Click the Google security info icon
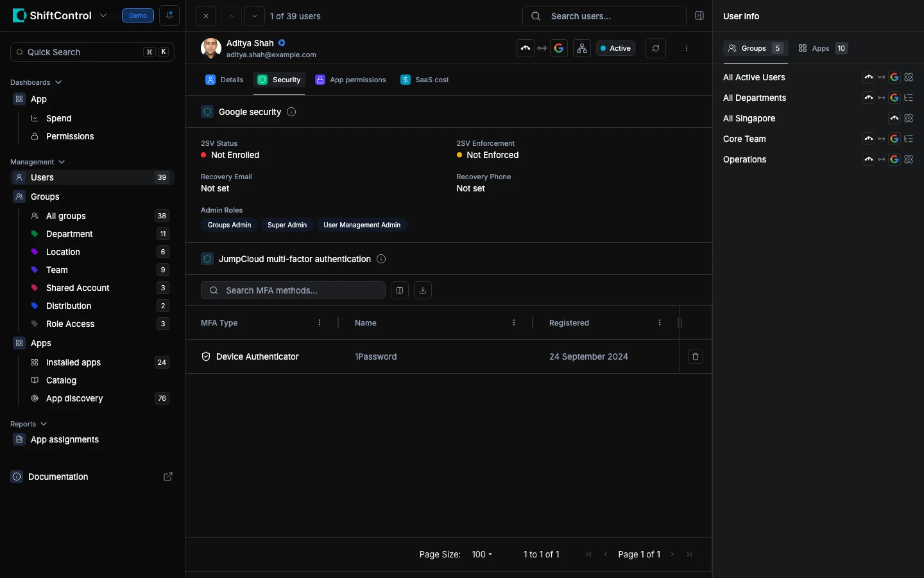The width and height of the screenshot is (924, 578). (x=291, y=112)
